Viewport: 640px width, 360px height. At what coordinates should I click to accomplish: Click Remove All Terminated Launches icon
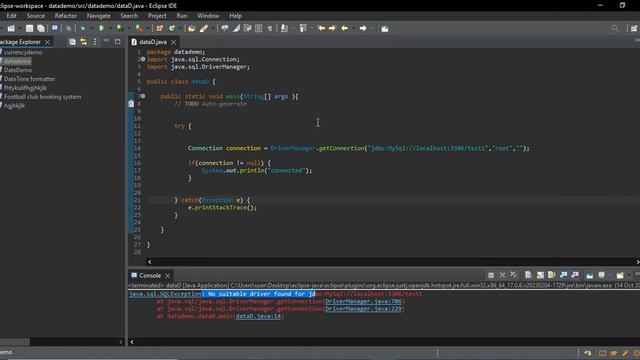point(513,275)
